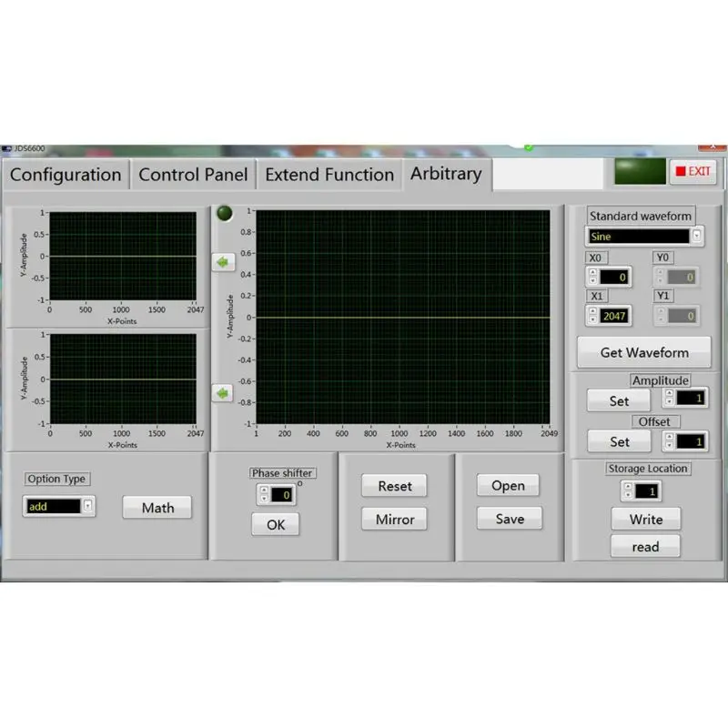Increment the X1 value stepper
This screenshot has width=728, height=728.
[x=593, y=311]
